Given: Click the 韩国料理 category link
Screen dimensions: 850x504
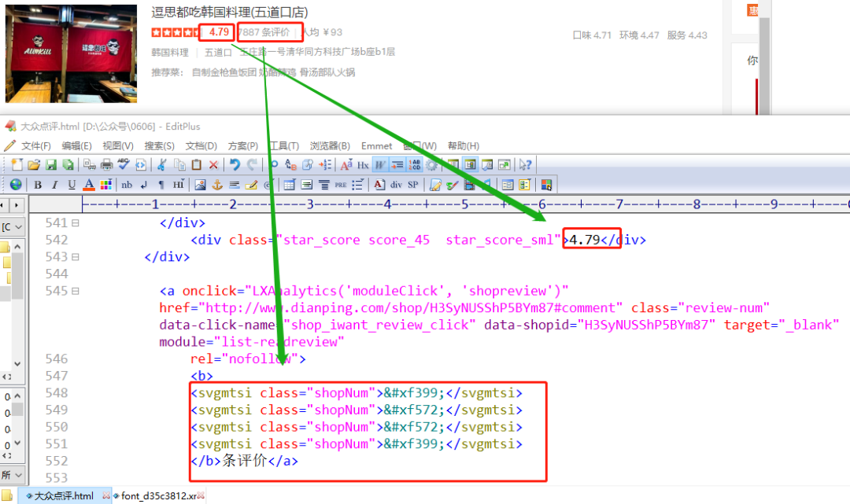Looking at the screenshot, I should click(x=170, y=52).
